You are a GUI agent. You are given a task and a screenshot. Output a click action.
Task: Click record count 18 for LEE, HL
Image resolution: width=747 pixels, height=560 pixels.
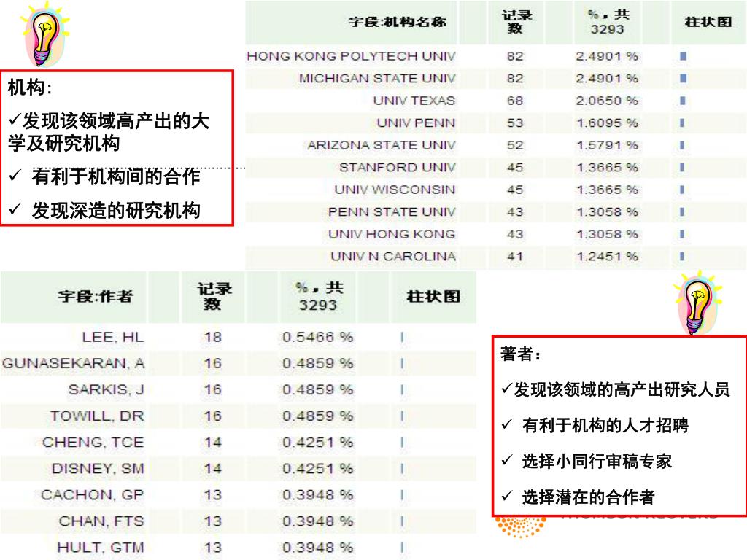[213, 337]
